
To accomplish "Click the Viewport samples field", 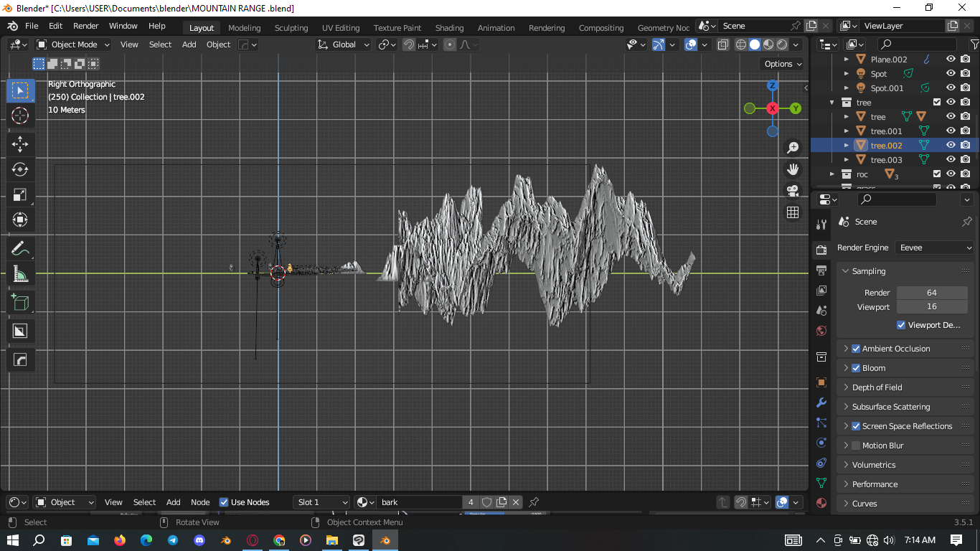I will pos(932,307).
